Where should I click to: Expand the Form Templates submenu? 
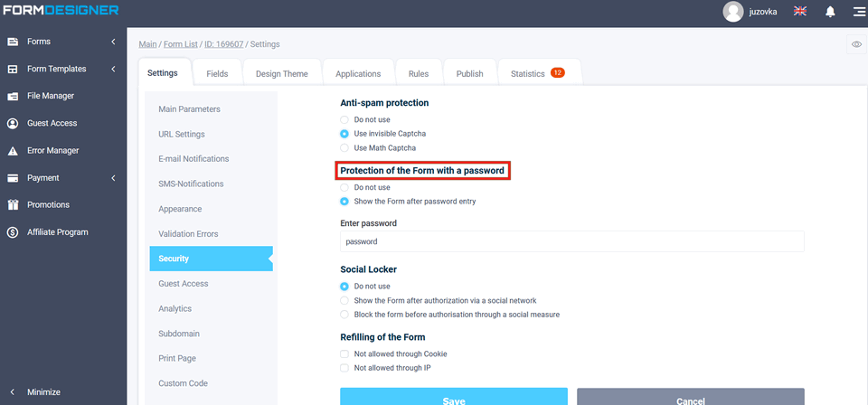click(113, 69)
